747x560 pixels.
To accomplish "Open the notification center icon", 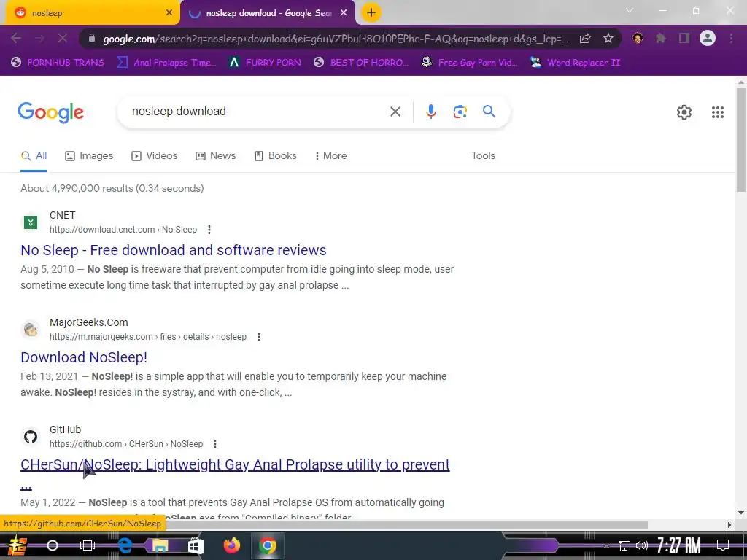I will [723, 545].
